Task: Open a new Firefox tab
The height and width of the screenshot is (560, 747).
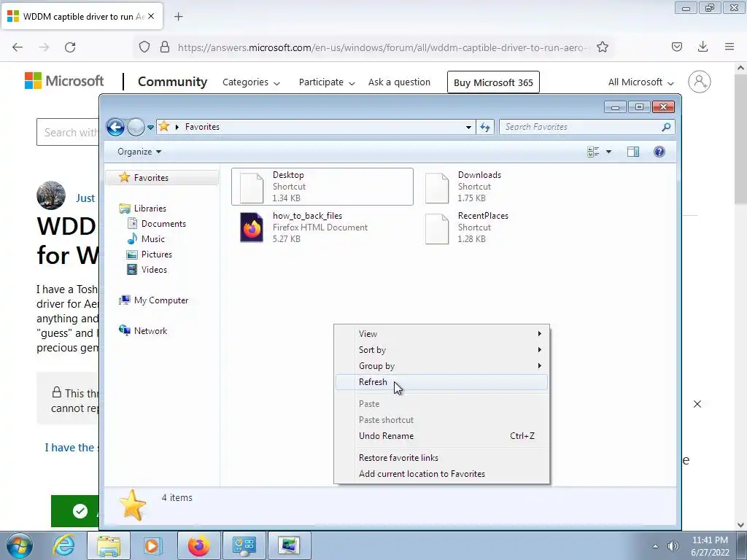Action: [x=178, y=17]
